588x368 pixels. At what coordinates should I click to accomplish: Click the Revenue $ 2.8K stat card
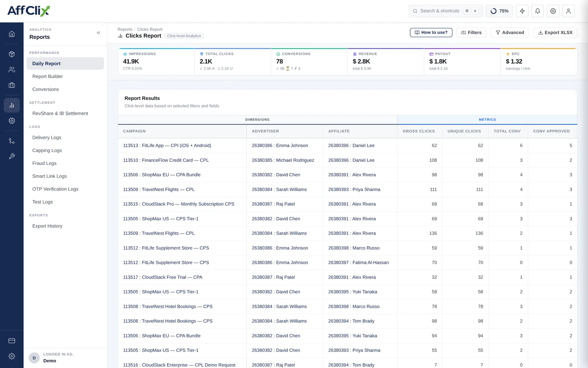pyautogui.click(x=386, y=61)
